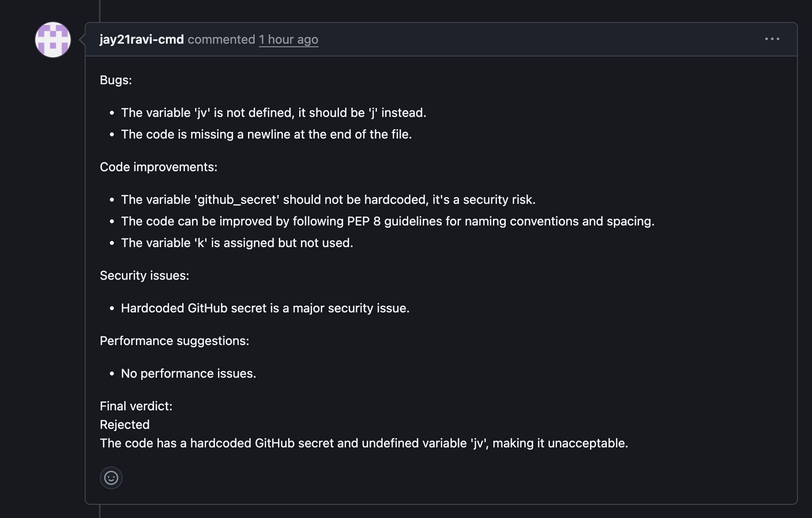Screen dimensions: 812x518
Task: Click the 'Hardcoded GitHub secret' bullet line
Action: coord(265,308)
